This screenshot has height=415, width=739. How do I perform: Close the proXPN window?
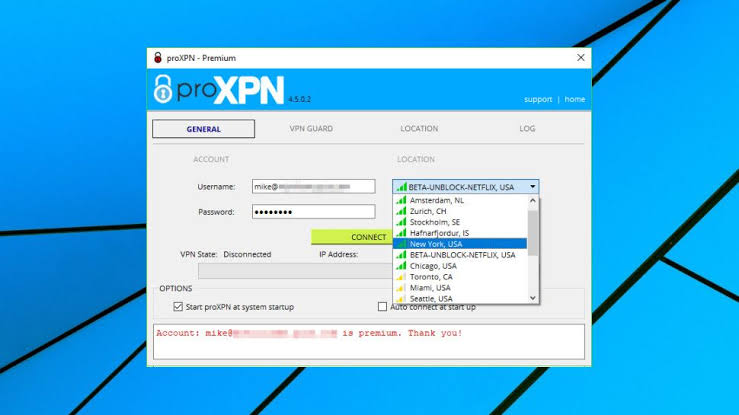click(581, 57)
